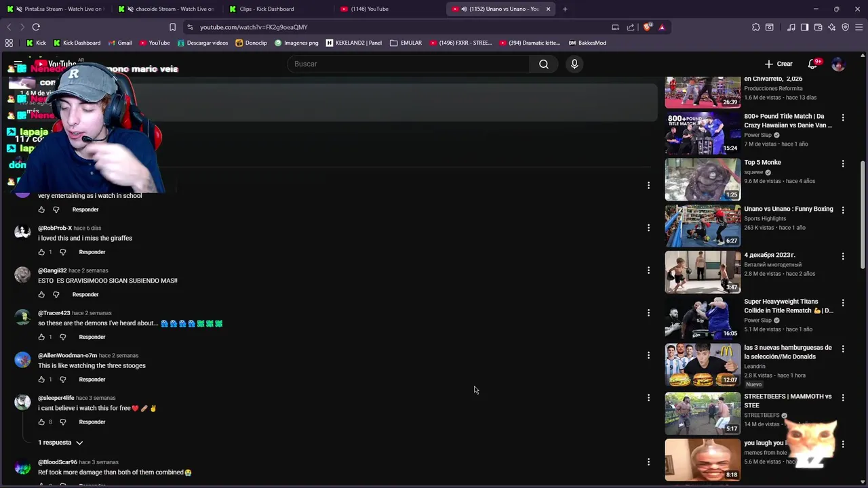This screenshot has height=488, width=868.
Task: Reload the page with the refresh icon
Action: [36, 27]
